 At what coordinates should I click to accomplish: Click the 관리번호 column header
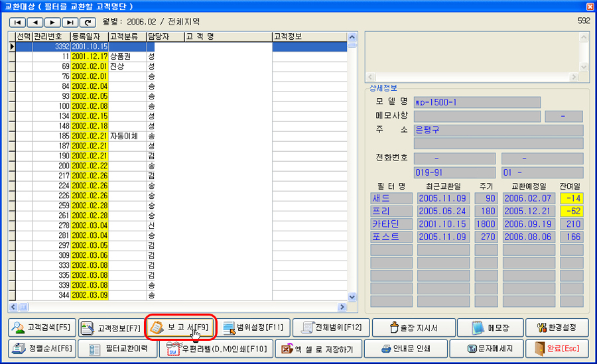pos(51,36)
